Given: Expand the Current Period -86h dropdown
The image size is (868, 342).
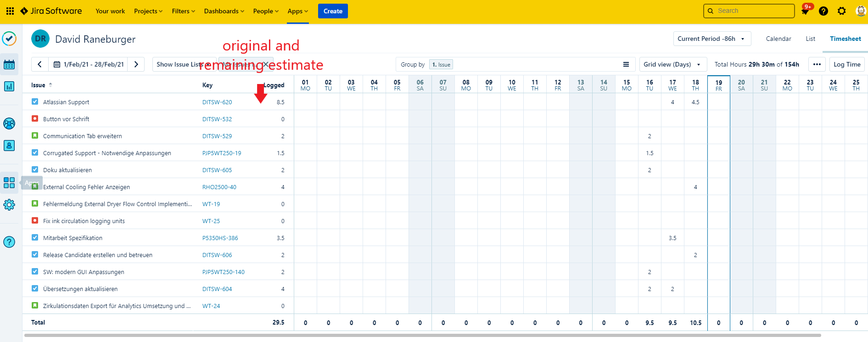Looking at the screenshot, I should pos(711,39).
